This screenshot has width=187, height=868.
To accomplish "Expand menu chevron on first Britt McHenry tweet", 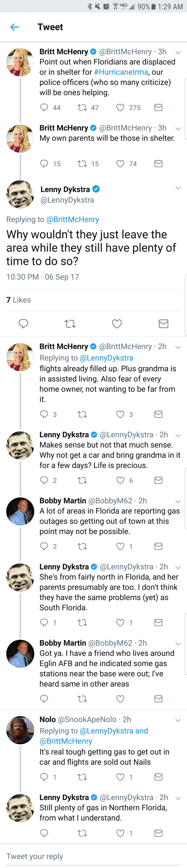I will [178, 52].
